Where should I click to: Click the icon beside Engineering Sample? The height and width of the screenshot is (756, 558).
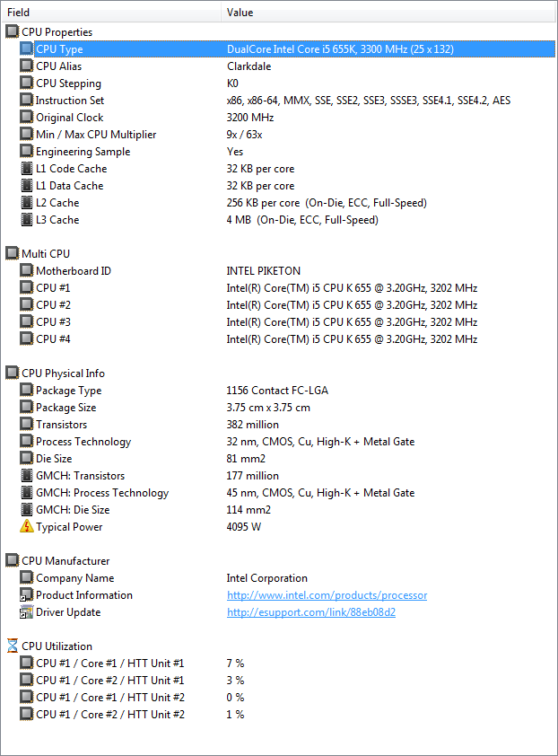click(27, 152)
